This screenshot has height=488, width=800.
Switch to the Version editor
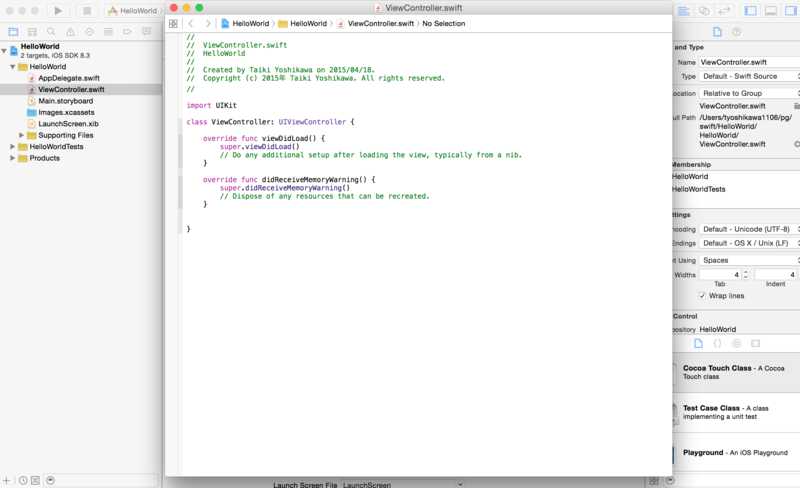click(723, 11)
